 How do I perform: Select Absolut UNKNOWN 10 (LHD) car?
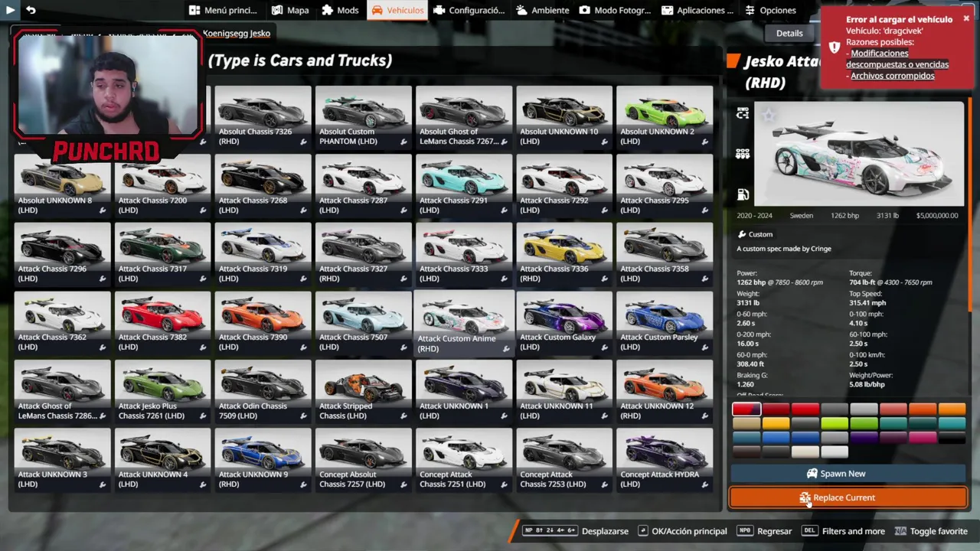point(563,116)
